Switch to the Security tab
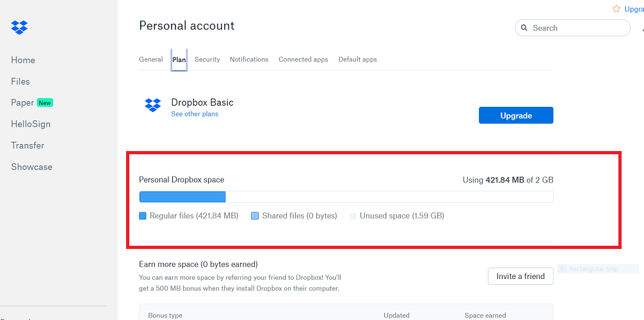The height and width of the screenshot is (320, 644). click(x=207, y=59)
